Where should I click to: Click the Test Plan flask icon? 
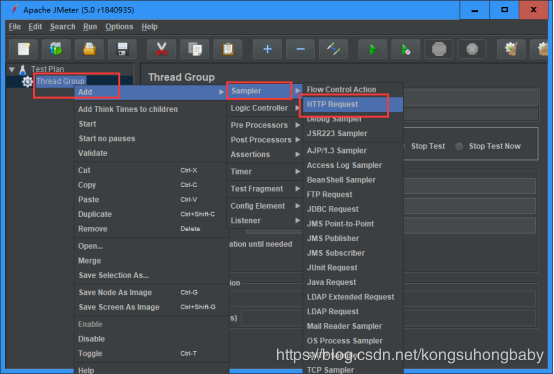tap(23, 69)
